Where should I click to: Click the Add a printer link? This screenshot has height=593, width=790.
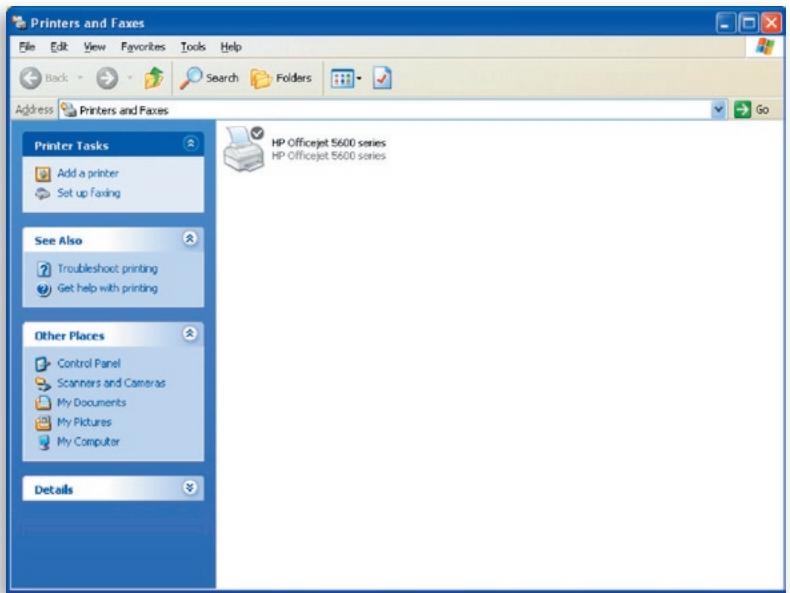coord(88,173)
